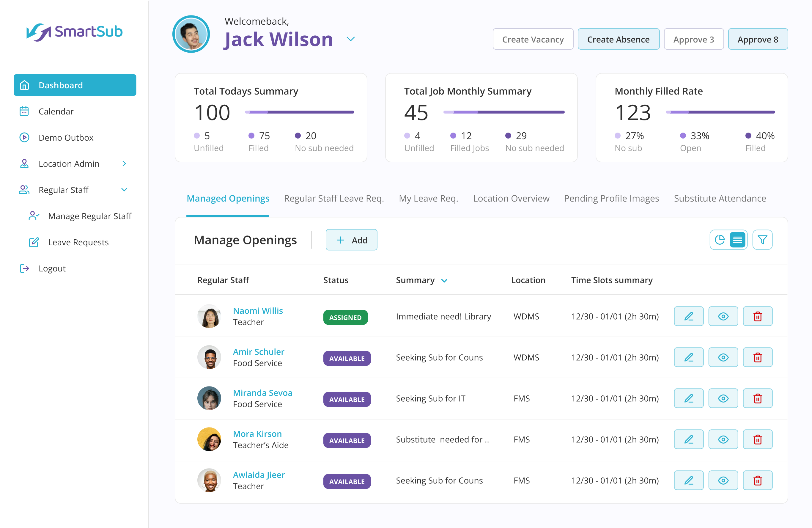Open Naomi Willis's profile link
The height and width of the screenshot is (528, 812).
(x=258, y=311)
